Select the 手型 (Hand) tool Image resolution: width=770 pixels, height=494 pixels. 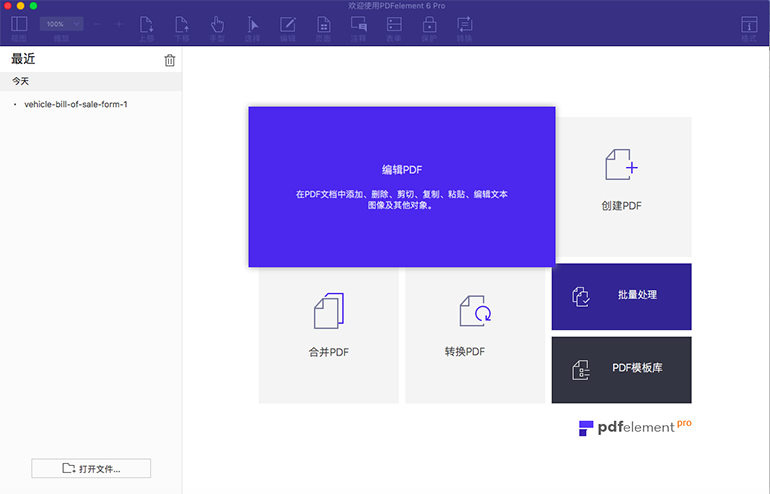point(217,25)
